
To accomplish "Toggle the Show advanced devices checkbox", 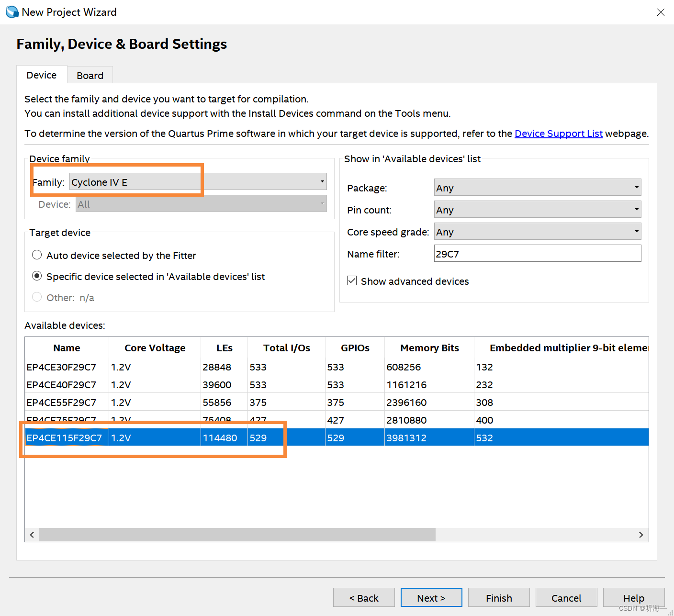I will [352, 281].
